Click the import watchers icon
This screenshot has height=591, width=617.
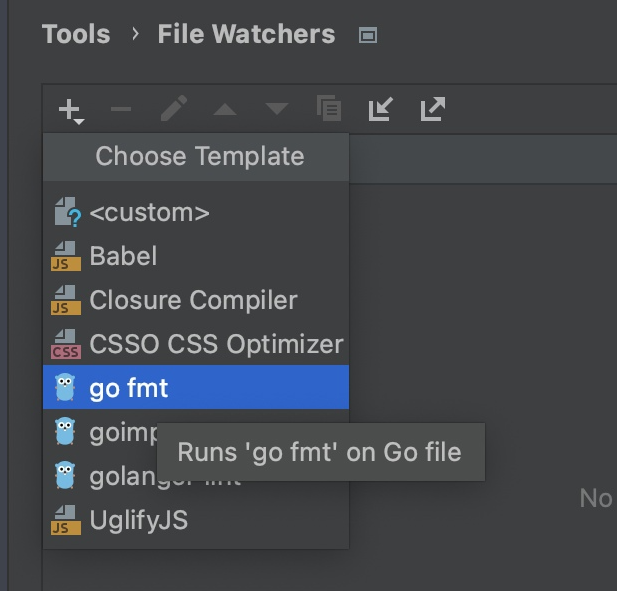(380, 109)
